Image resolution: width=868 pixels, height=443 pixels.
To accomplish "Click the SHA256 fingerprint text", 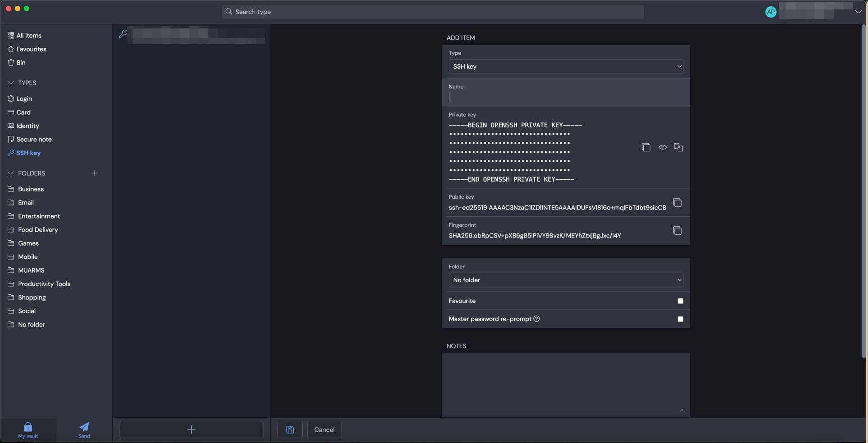I will coord(535,235).
